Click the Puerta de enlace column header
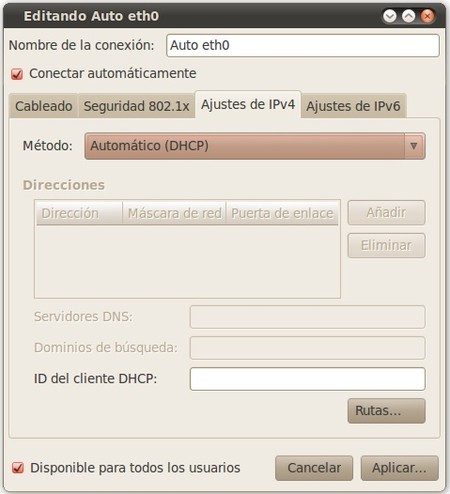This screenshot has width=450, height=494. [282, 213]
